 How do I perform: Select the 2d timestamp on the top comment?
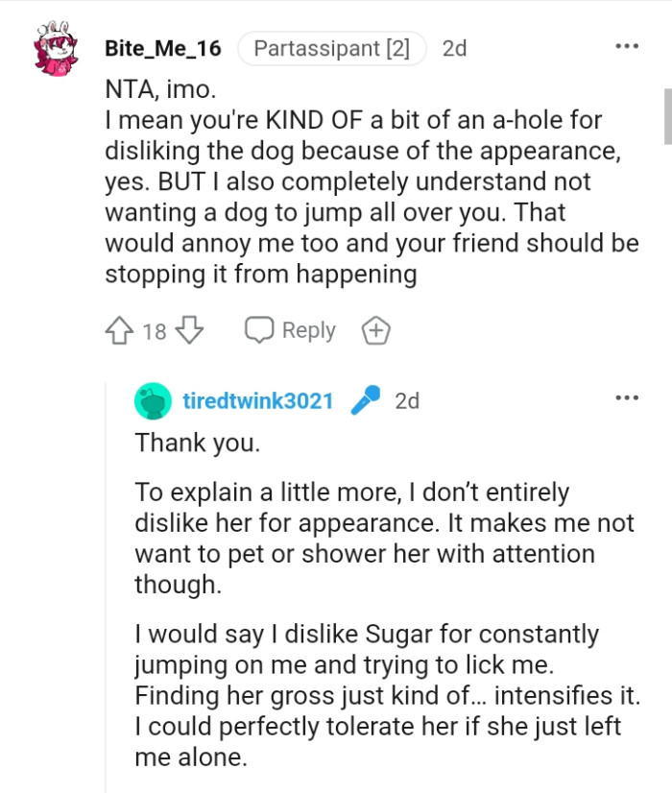coord(454,47)
